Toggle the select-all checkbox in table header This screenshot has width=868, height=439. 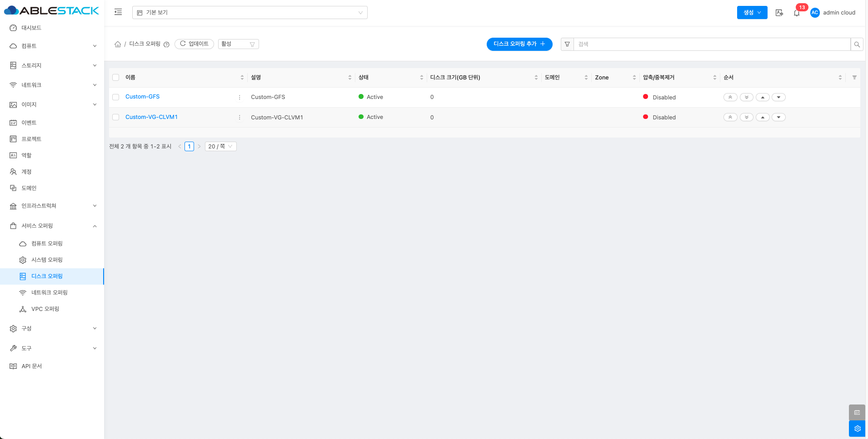tap(116, 78)
